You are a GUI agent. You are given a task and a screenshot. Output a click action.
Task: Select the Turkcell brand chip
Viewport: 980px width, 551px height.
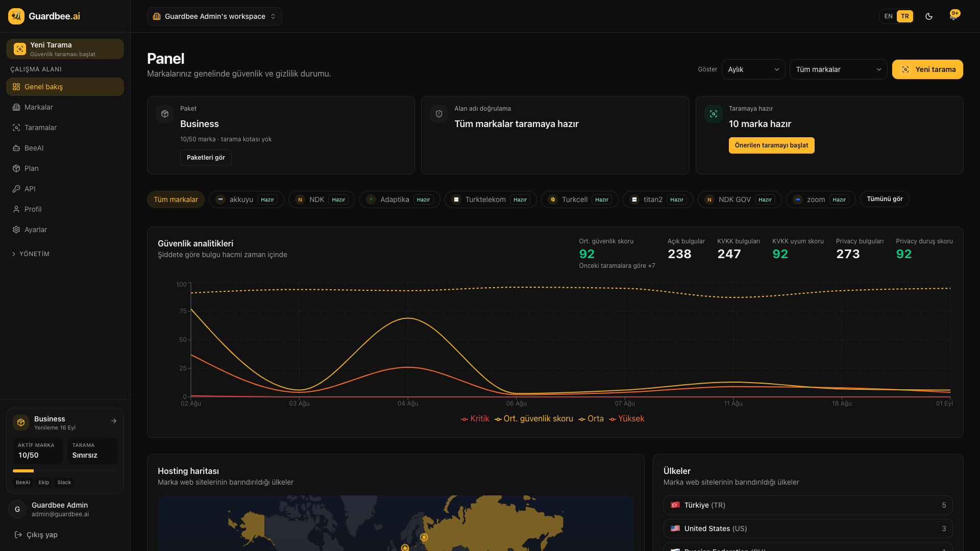tap(580, 199)
